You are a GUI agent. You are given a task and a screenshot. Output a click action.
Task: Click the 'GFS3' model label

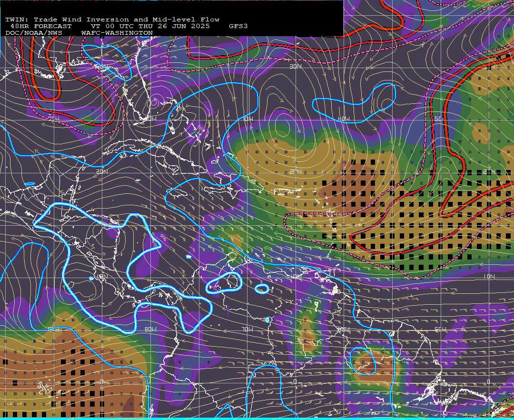click(x=238, y=26)
